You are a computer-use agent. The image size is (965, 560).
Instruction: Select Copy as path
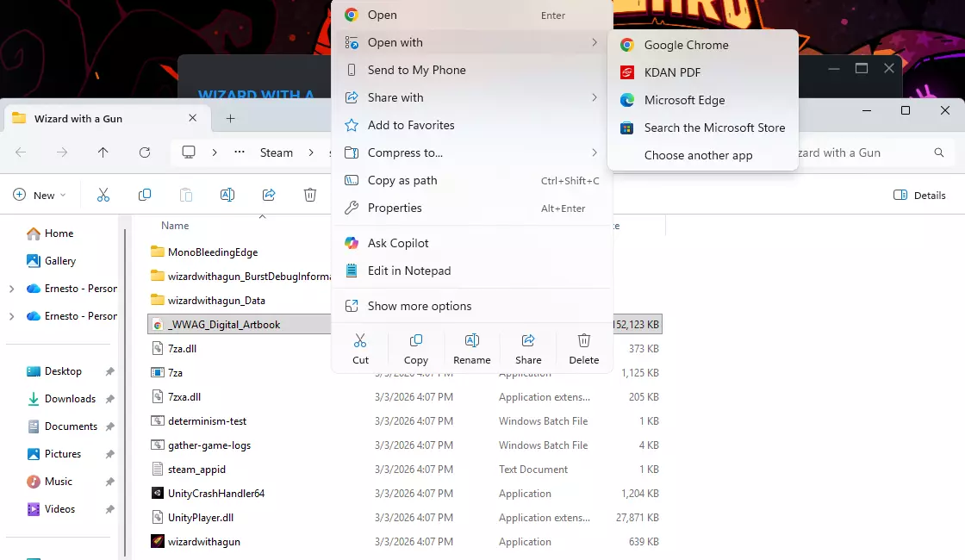coord(472,181)
